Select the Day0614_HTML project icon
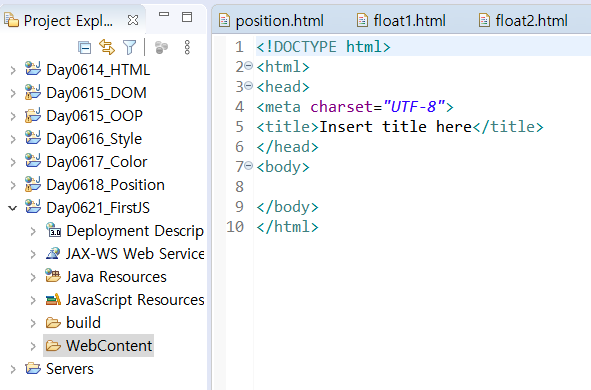Screen dimensions: 591x390 (33, 69)
